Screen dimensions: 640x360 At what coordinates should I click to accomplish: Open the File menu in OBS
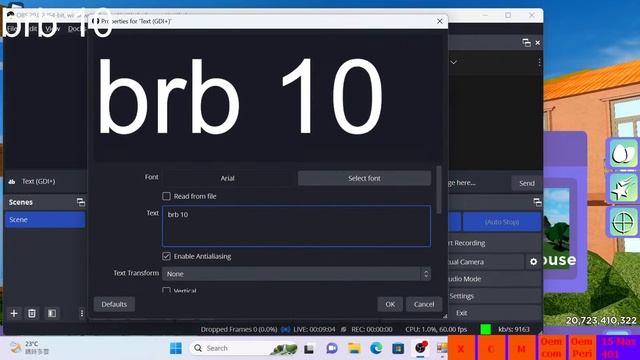coord(11,29)
